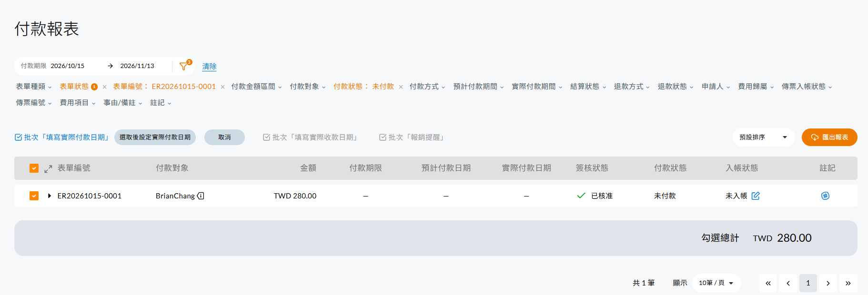
Task: Open the active 付款狀態：未付款 filter
Action: click(x=363, y=87)
